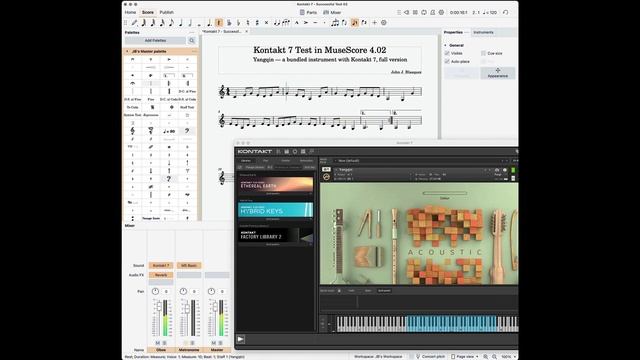640x360 pixels.
Task: Apply the natural accidental
Action: pyautogui.click(x=248, y=23)
